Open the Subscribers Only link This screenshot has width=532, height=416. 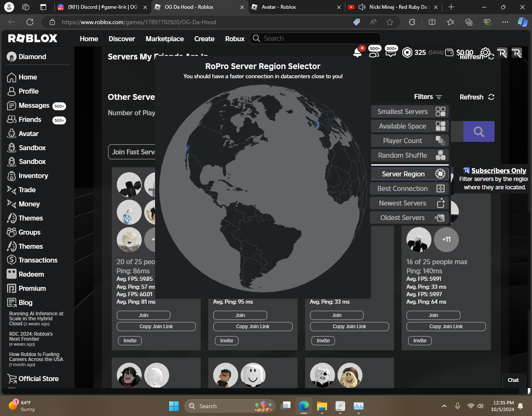[x=499, y=171]
